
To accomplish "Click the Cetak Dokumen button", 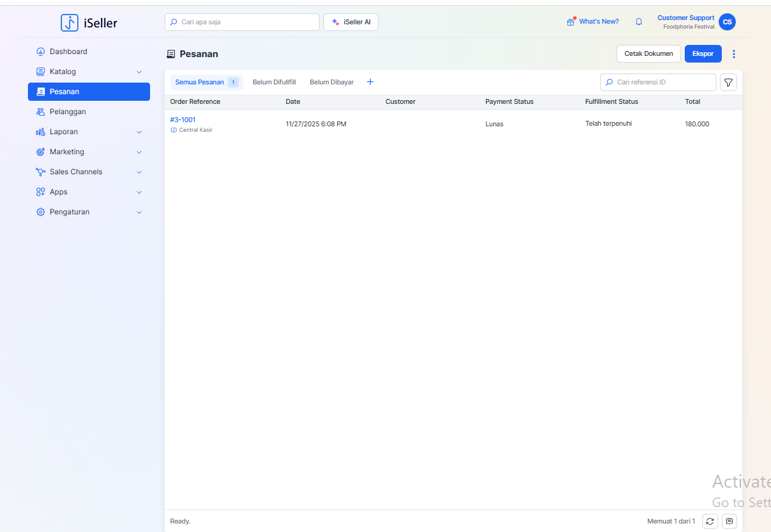I will pyautogui.click(x=648, y=54).
